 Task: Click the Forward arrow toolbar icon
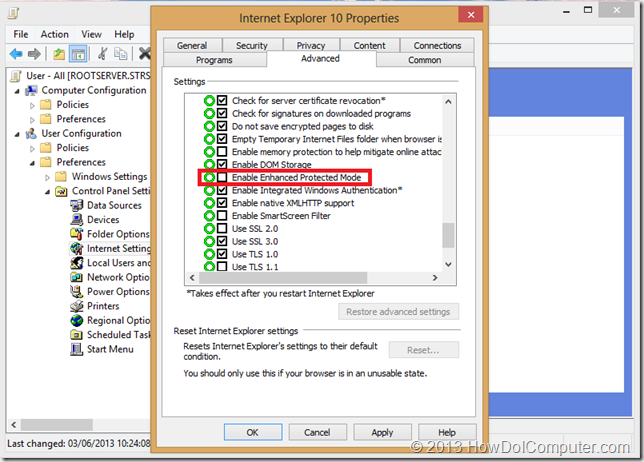click(x=34, y=53)
